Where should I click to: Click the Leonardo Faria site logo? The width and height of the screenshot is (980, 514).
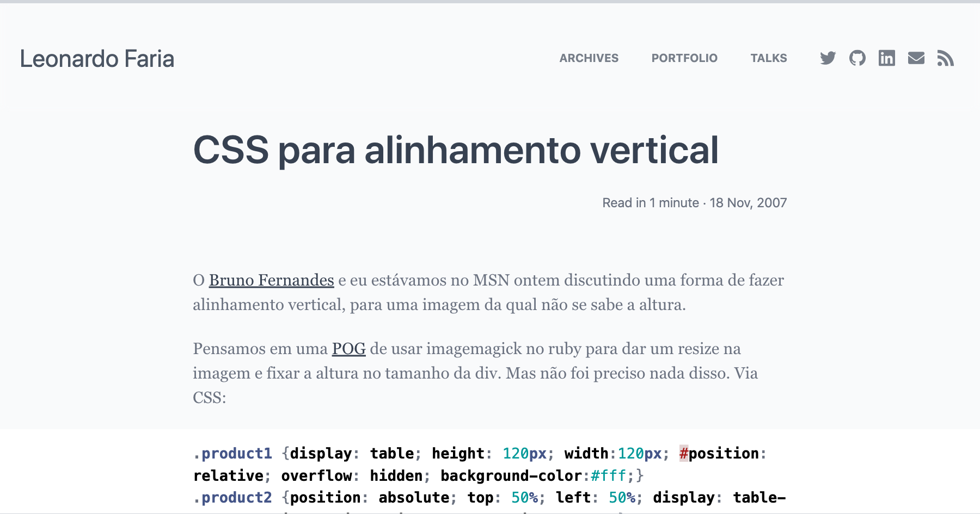point(97,59)
